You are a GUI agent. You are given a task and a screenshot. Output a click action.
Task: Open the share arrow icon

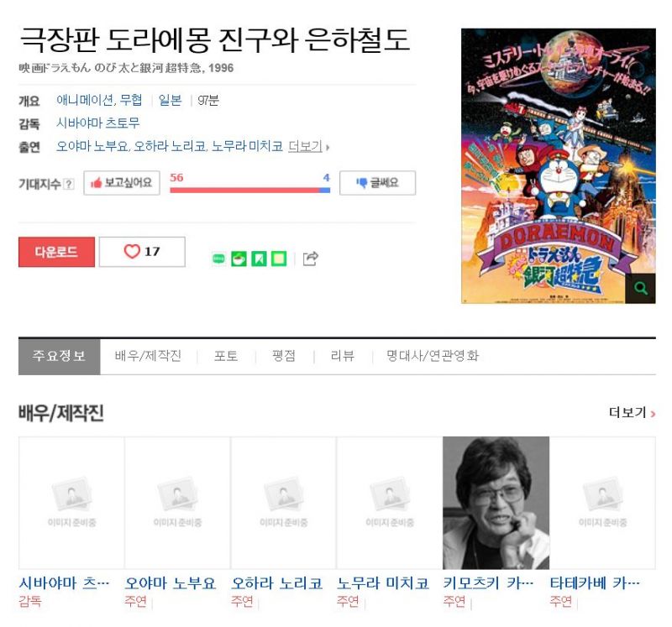(310, 259)
